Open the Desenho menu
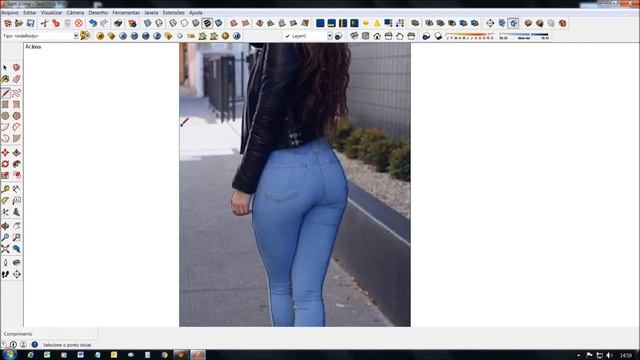 point(98,13)
